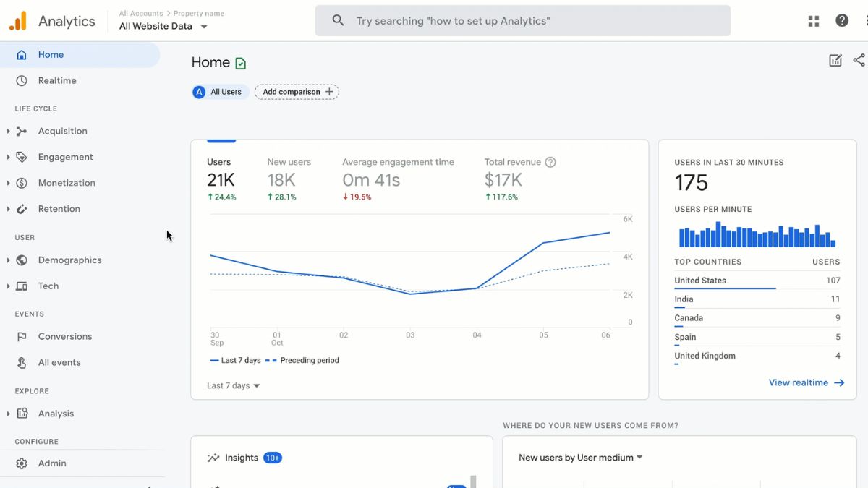
Task: Open the Last 7 days dropdown
Action: pos(233,386)
